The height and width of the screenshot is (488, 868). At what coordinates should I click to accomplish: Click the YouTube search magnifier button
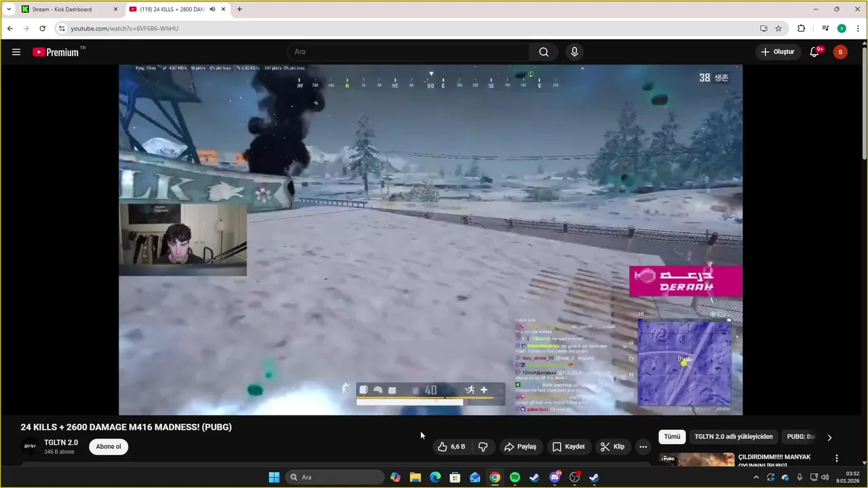(x=544, y=52)
